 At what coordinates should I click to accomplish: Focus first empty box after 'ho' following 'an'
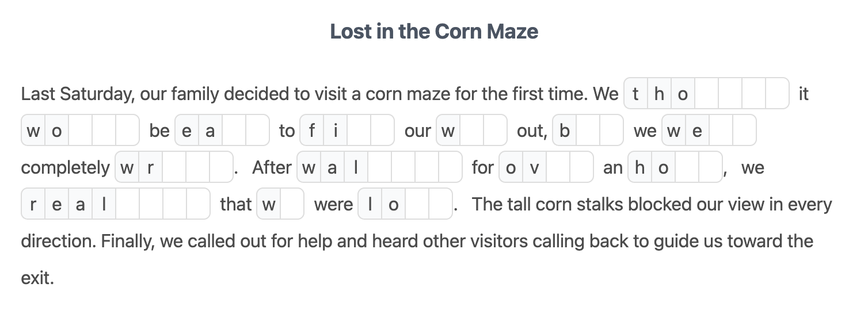(x=687, y=167)
